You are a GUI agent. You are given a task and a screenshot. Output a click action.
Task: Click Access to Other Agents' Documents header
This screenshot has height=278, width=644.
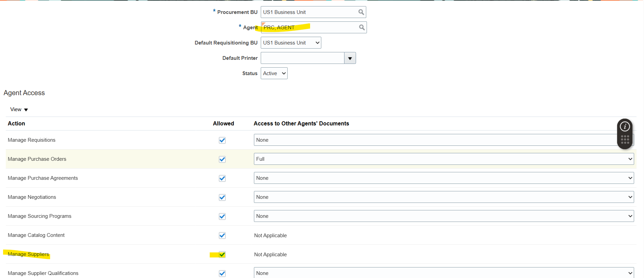point(301,124)
